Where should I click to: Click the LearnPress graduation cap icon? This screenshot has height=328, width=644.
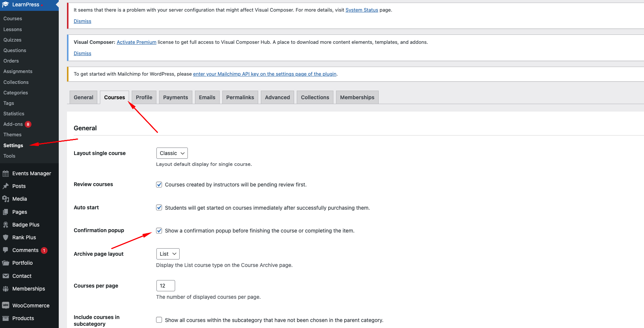5,4
